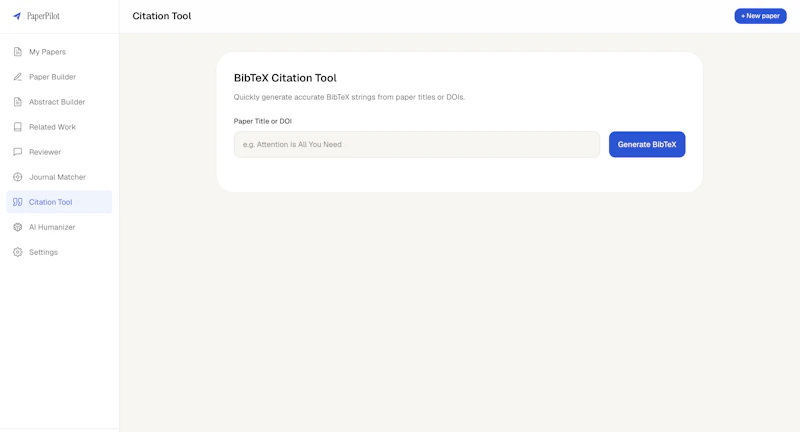Open the Settings menu item
Screen dimensions: 800x432
pyautogui.click(x=59, y=252)
